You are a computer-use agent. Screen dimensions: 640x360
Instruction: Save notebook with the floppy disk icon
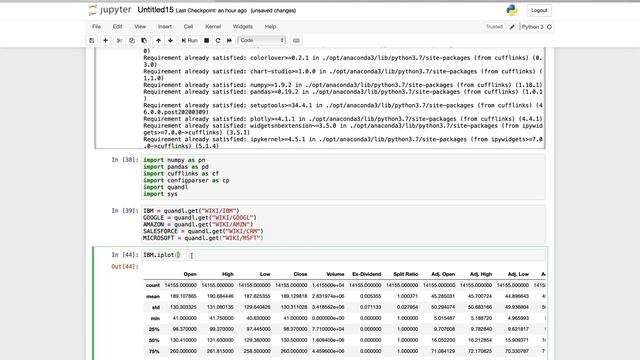click(x=92, y=40)
